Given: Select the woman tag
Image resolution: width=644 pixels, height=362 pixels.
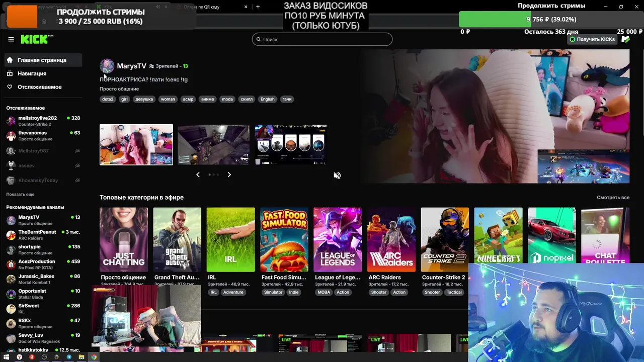Looking at the screenshot, I should 168,99.
